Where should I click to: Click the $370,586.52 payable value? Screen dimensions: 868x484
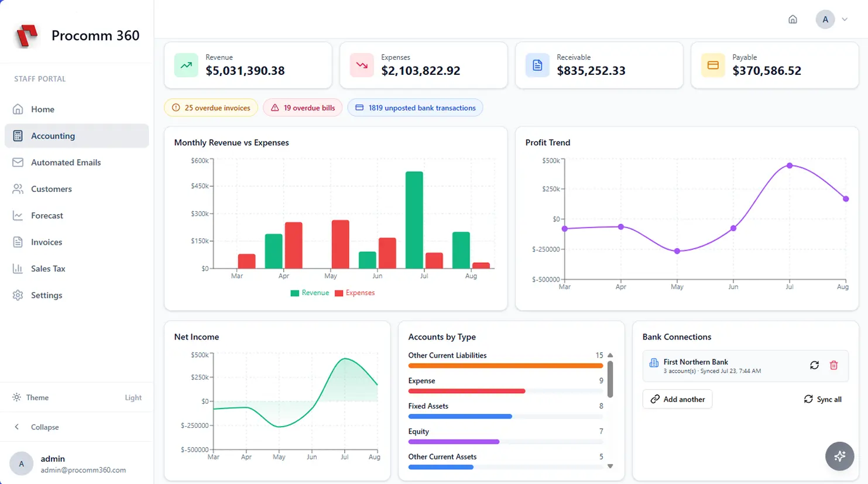point(767,71)
